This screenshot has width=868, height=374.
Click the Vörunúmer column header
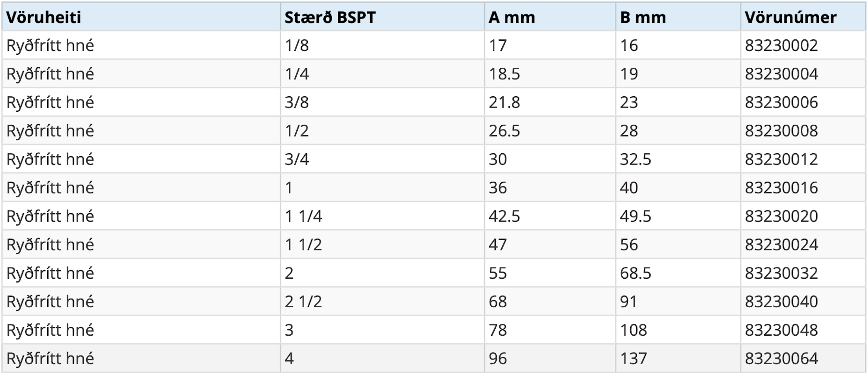[x=790, y=17]
